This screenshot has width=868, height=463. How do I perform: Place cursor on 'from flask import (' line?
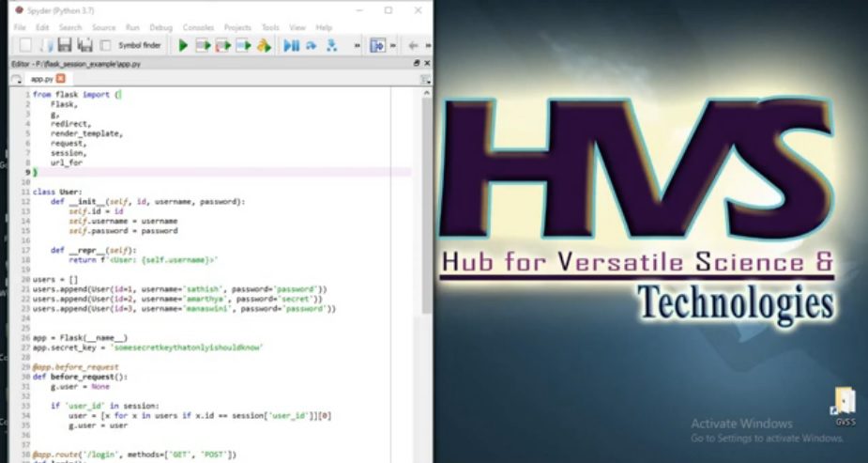tap(77, 95)
